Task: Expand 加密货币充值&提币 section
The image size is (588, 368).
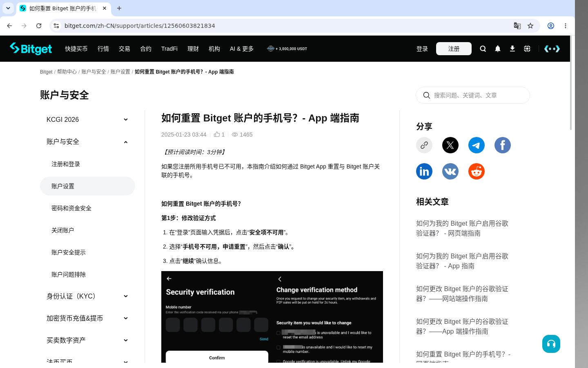Action: pos(87,318)
